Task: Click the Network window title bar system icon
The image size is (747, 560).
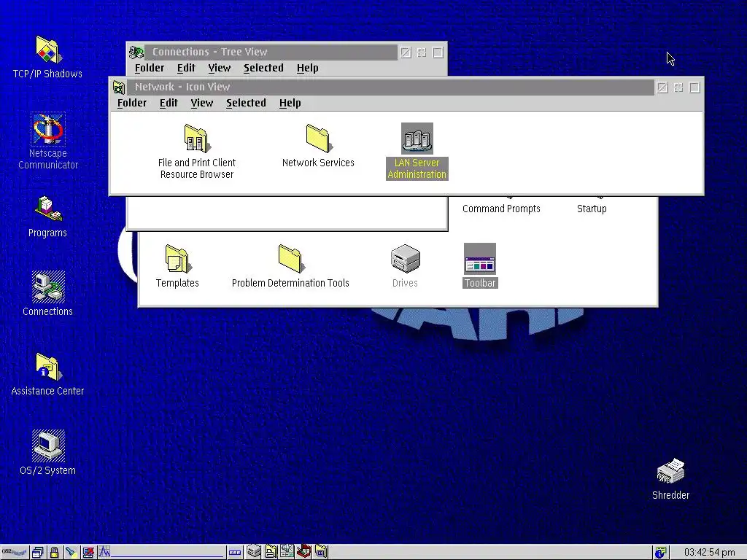Action: (119, 87)
